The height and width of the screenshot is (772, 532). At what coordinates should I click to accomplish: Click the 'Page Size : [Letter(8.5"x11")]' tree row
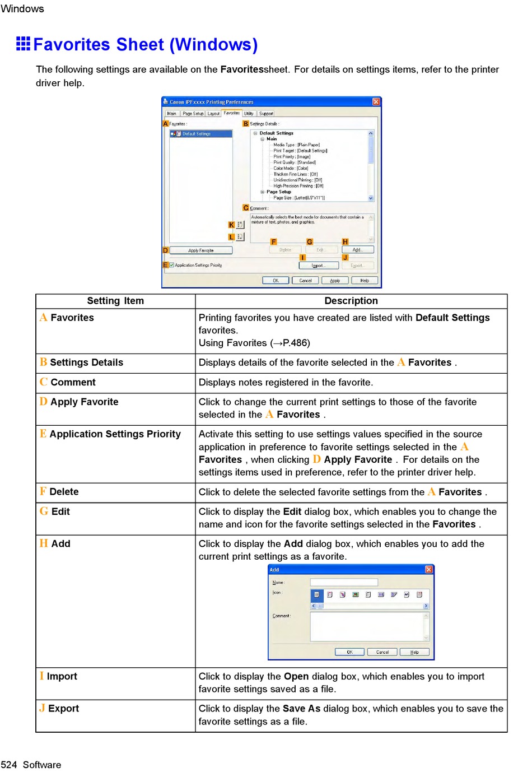tap(299, 198)
